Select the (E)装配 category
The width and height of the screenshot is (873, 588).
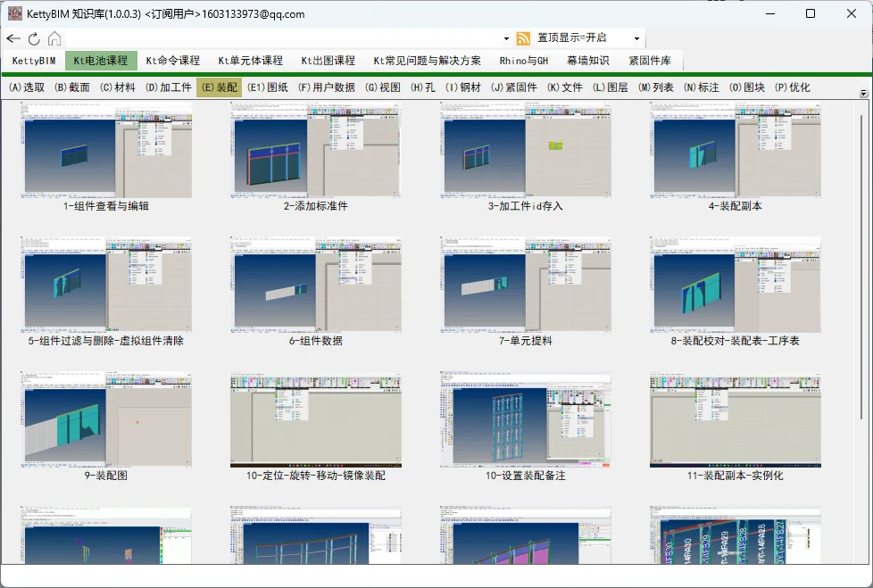tap(220, 87)
